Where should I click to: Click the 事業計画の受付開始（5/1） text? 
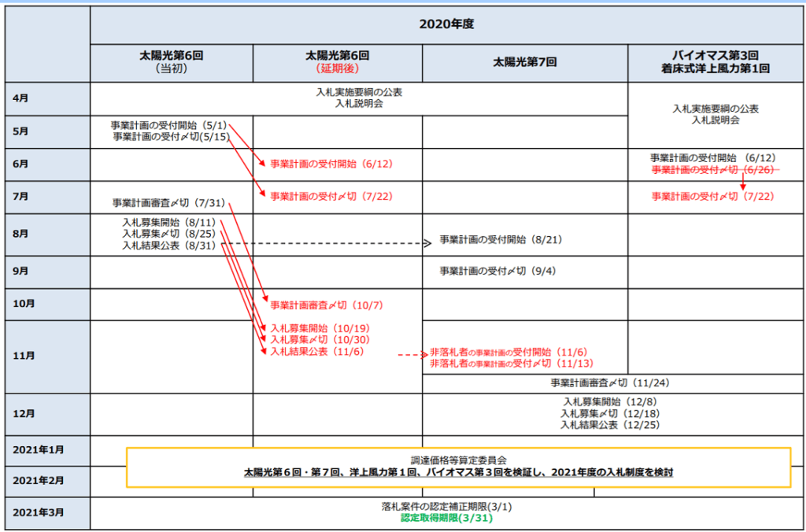(x=169, y=125)
